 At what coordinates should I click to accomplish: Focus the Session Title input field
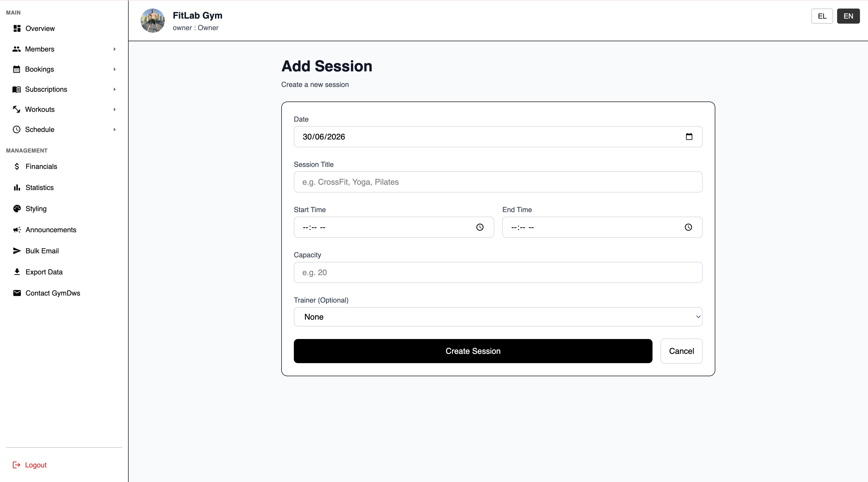498,182
